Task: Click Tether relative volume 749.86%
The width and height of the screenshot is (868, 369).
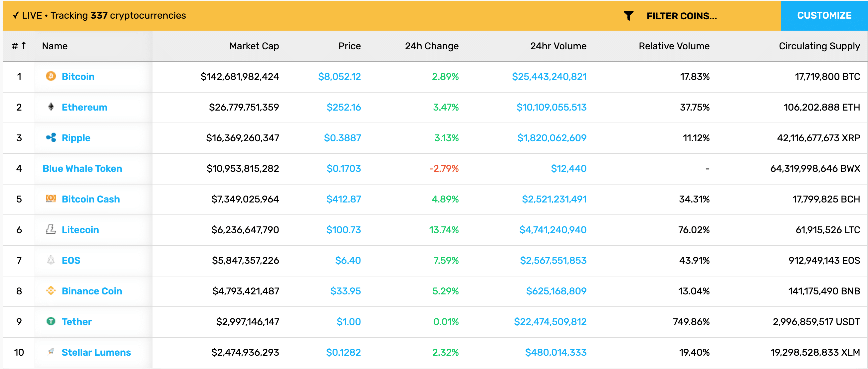Action: point(691,322)
